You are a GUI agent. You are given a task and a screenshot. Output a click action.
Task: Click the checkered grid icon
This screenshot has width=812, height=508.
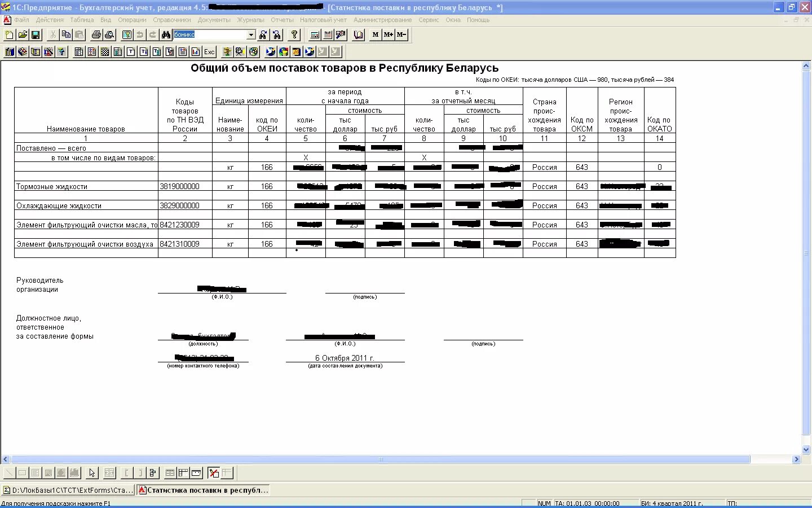pos(105,52)
